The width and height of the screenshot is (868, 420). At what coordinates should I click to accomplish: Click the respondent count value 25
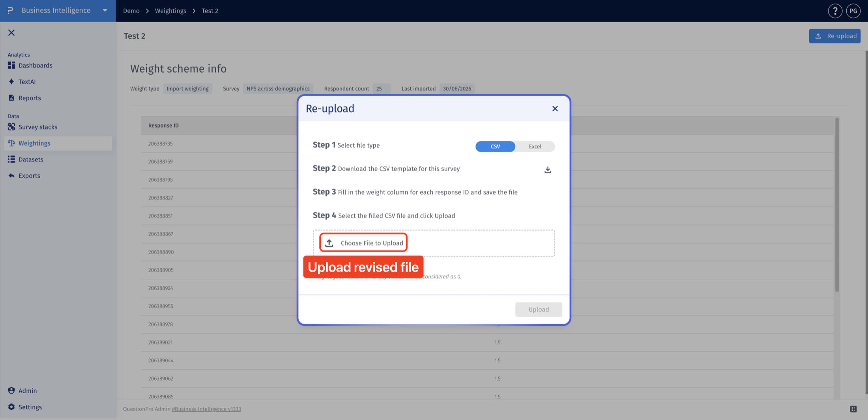pos(381,88)
